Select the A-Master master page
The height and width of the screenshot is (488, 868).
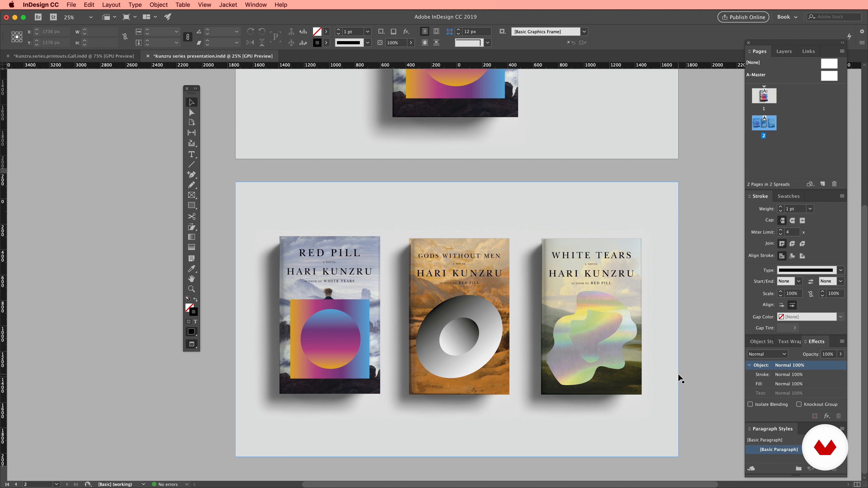pos(792,75)
